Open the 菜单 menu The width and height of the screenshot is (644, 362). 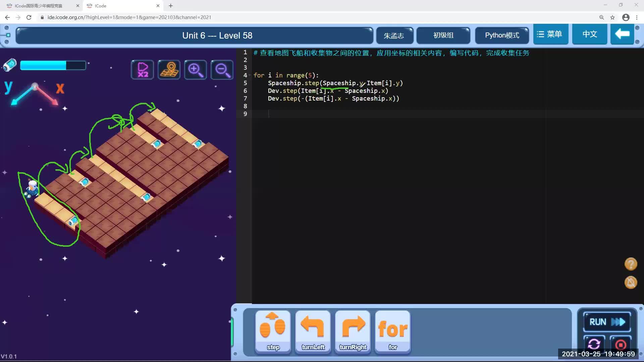[550, 34]
